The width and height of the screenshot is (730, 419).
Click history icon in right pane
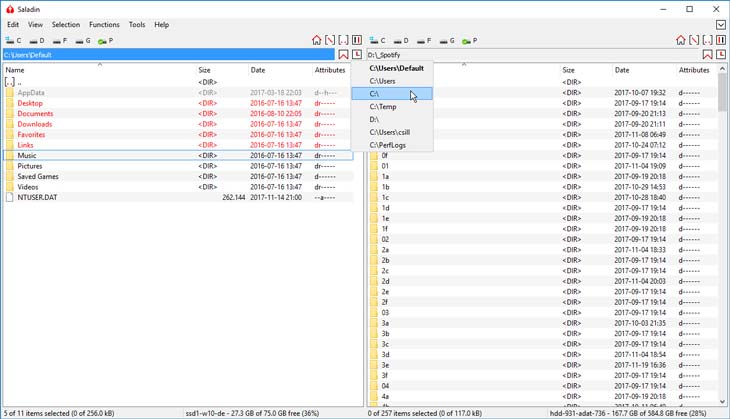(x=721, y=55)
